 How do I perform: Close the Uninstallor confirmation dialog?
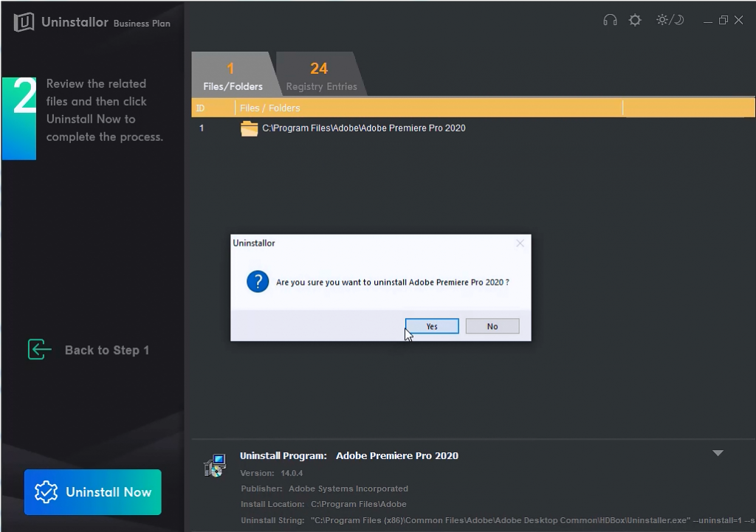coord(520,243)
